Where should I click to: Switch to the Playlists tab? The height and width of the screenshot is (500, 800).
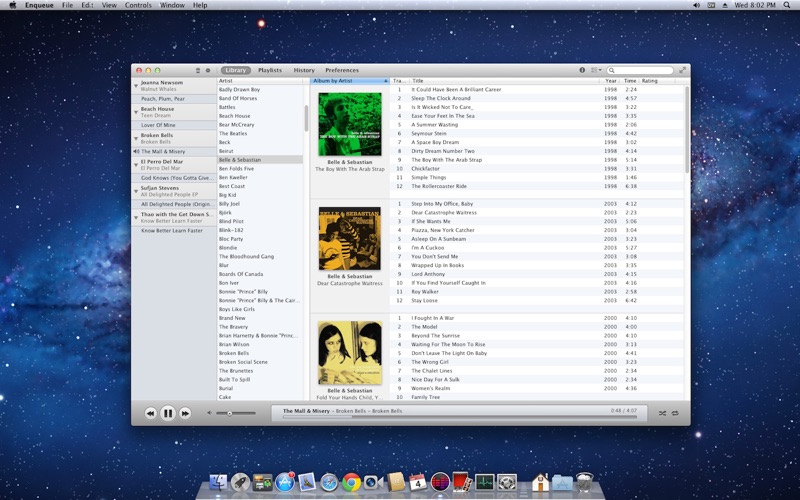(270, 70)
